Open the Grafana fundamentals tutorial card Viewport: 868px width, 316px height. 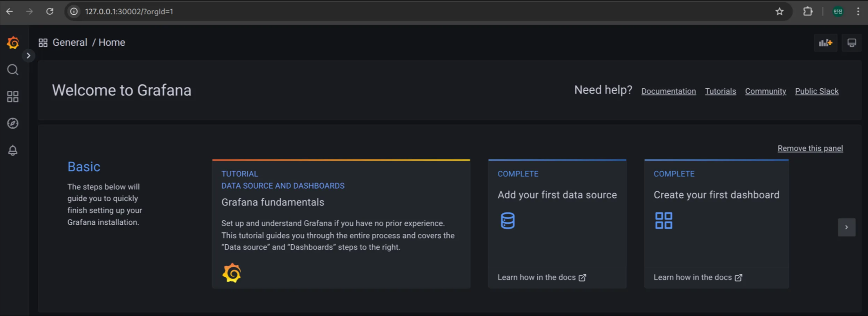click(x=341, y=224)
